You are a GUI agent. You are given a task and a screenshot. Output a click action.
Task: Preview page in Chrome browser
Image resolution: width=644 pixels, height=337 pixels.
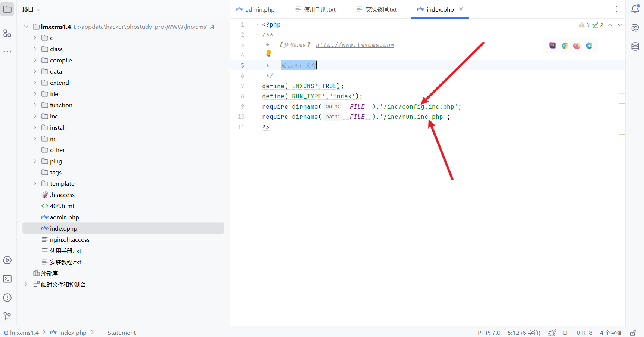[565, 46]
